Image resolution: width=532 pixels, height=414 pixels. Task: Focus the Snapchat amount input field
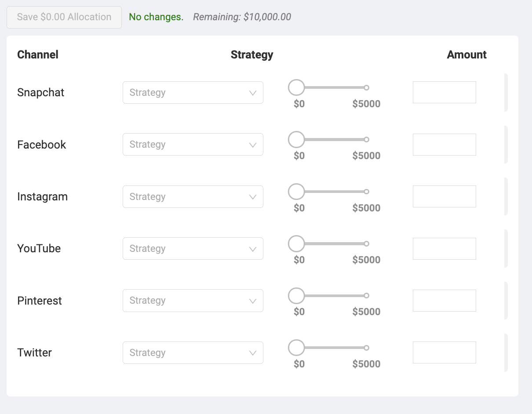pyautogui.click(x=444, y=92)
